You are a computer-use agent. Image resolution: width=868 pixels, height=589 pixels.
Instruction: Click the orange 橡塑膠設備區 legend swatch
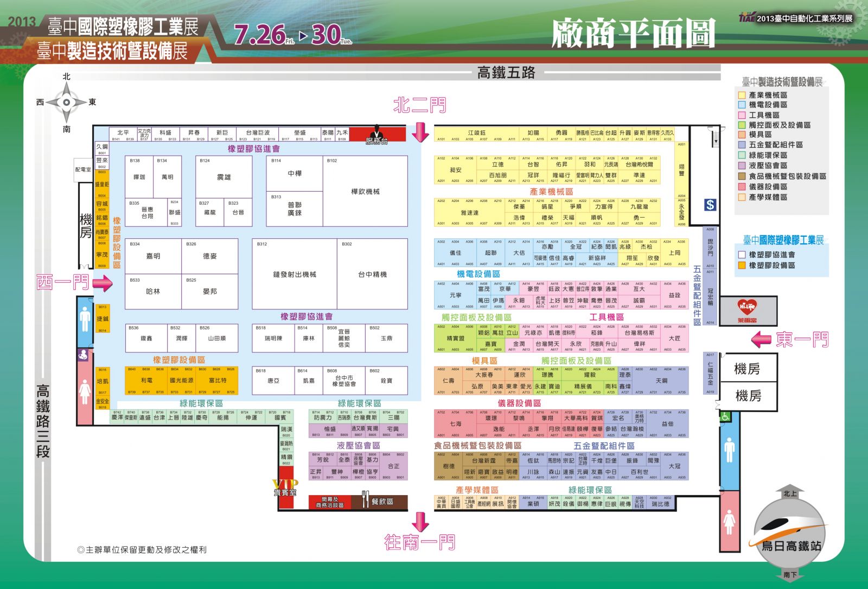(x=742, y=265)
